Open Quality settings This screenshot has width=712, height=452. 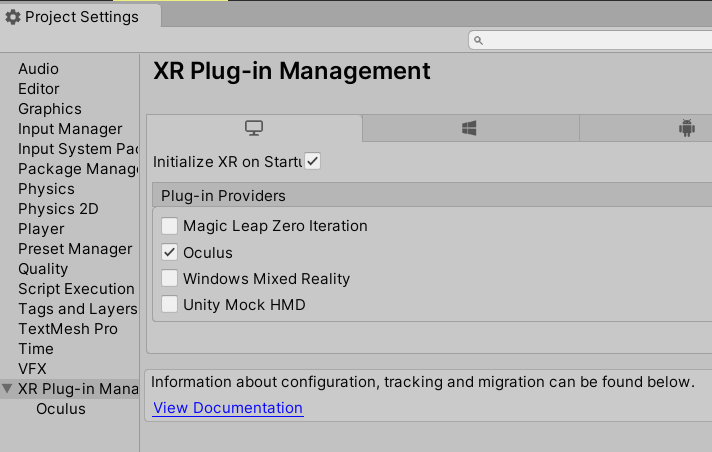pyautogui.click(x=43, y=269)
